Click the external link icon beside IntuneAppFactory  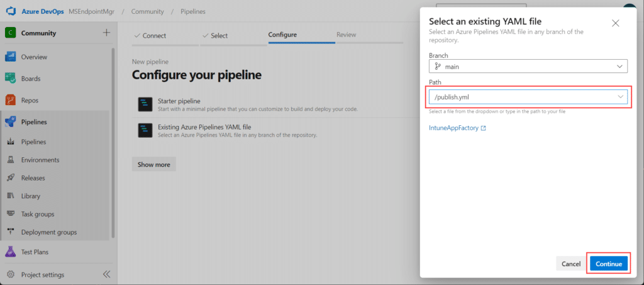coord(484,128)
